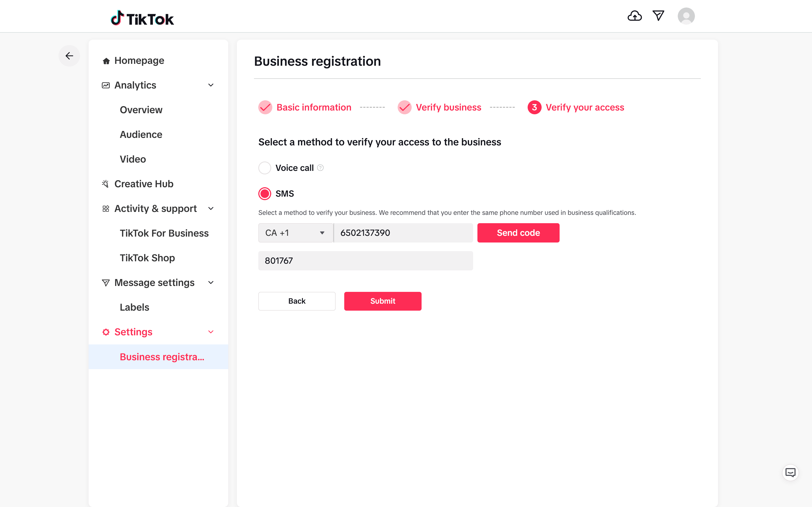Open the Creative Hub menu item
This screenshot has width=812, height=507.
144,184
